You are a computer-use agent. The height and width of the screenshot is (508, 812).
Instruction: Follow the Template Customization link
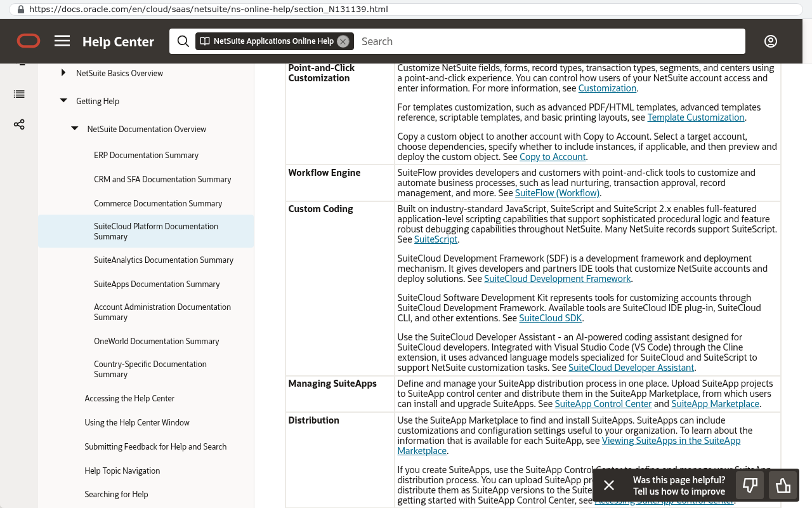(x=696, y=117)
